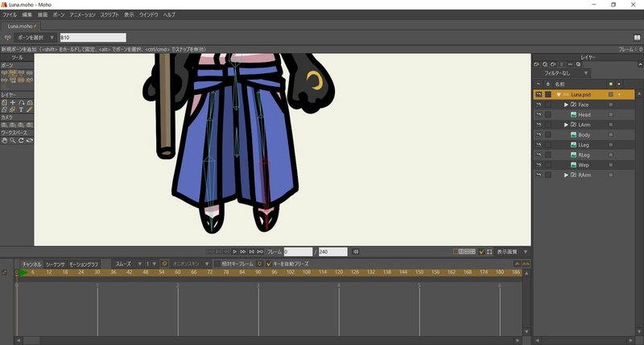Viewport: 644px width, 345px height.
Task: Click audio mute speaker icon
Action: [x=356, y=252]
